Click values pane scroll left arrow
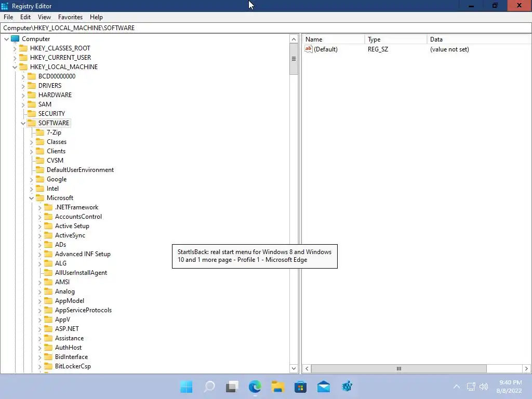532x399 pixels. pos(307,368)
